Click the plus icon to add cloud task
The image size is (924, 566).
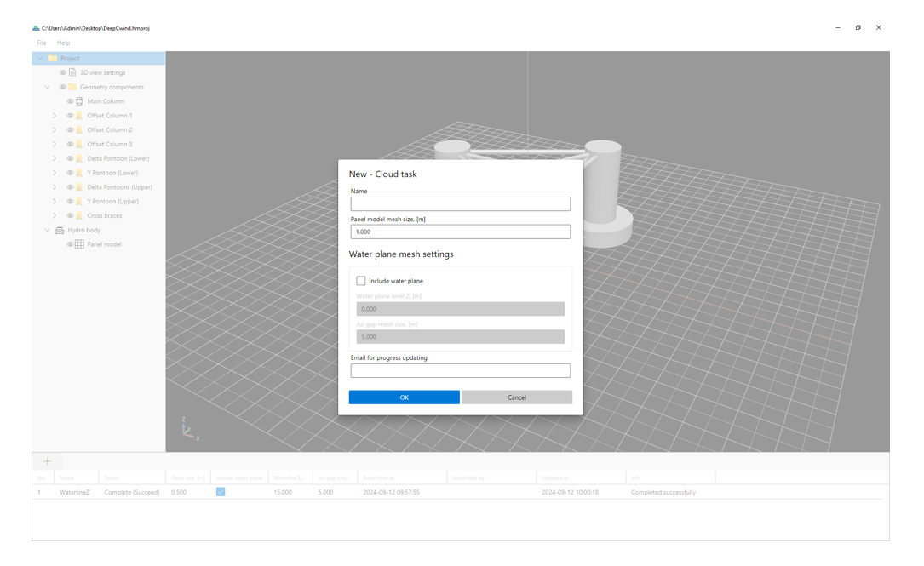(x=47, y=461)
